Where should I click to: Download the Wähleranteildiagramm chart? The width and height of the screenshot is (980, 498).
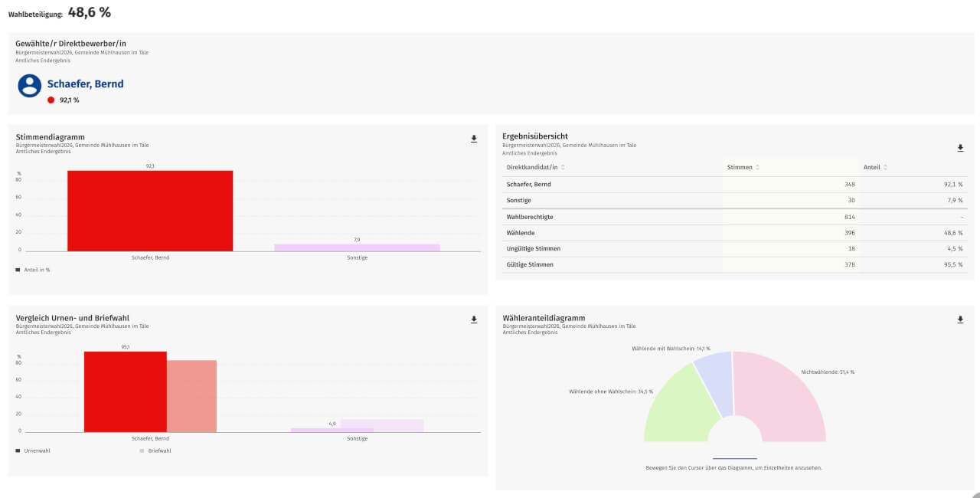tap(960, 319)
